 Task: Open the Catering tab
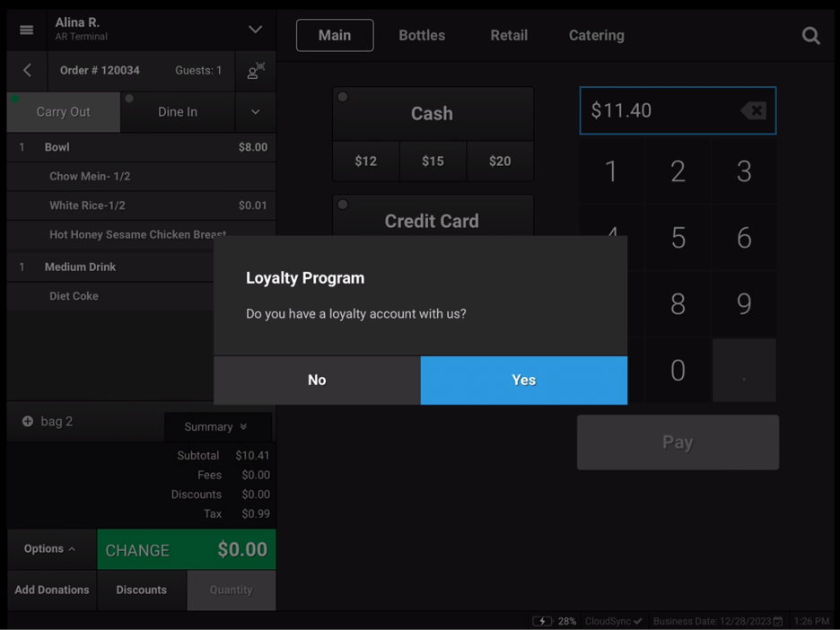596,35
